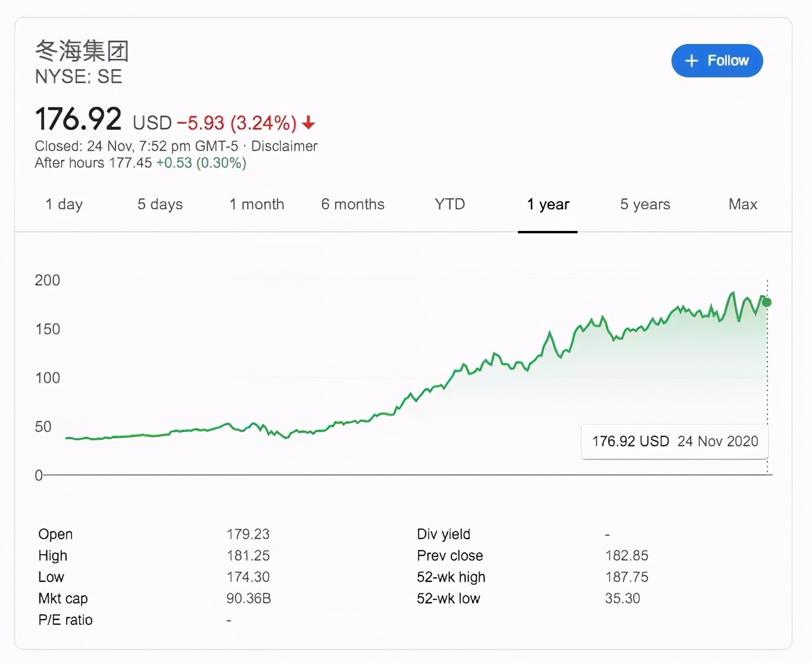Click the Mkt cap value 90.36B
Viewport: 812px width, 663px height.
[x=249, y=599]
